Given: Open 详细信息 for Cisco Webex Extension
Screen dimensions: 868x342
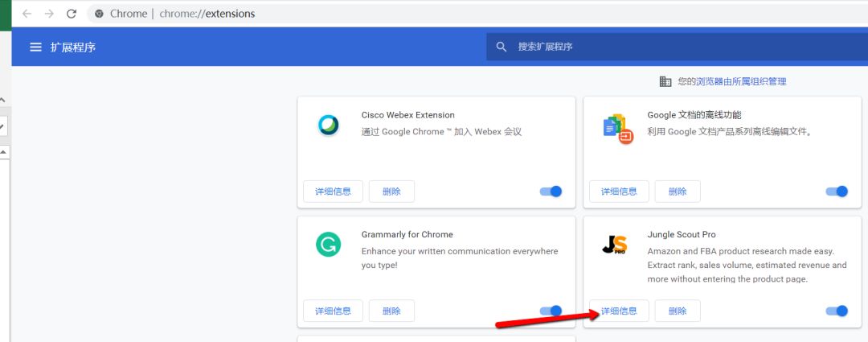Looking at the screenshot, I should pos(334,192).
